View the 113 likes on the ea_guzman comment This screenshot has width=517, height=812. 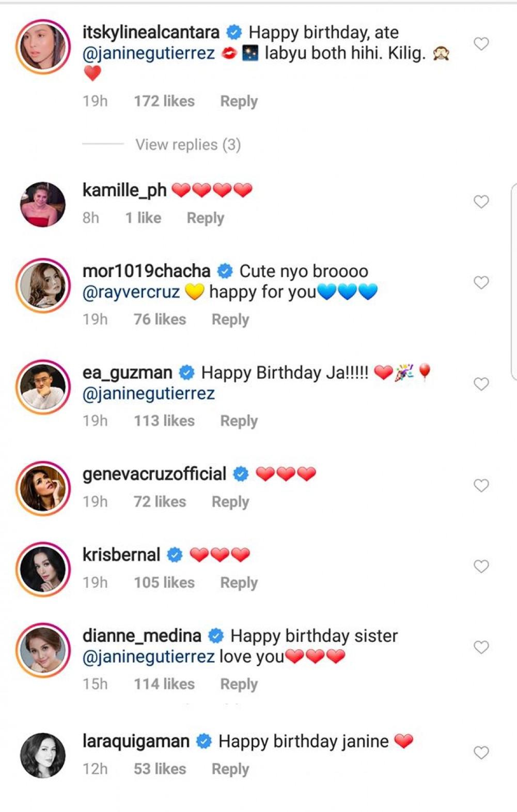[x=164, y=421]
